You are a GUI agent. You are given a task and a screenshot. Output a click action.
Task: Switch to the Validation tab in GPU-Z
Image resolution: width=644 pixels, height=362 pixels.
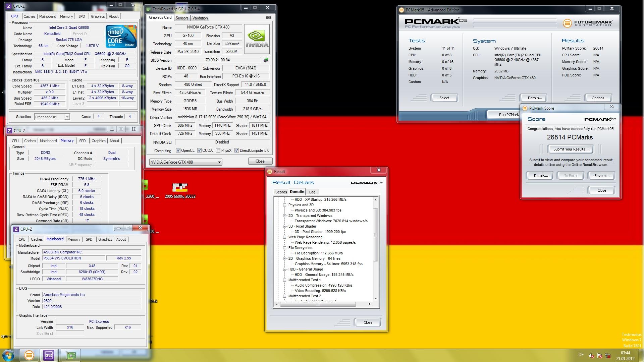(x=200, y=18)
